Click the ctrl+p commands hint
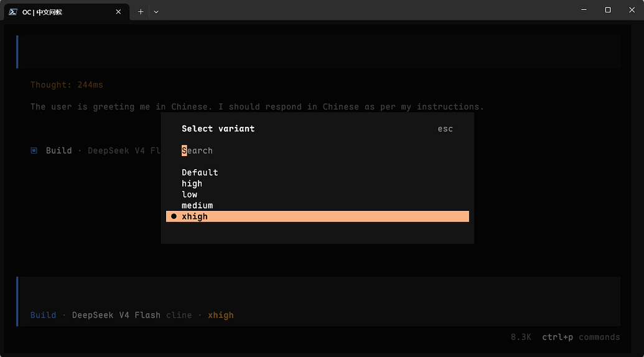Viewport: 644px width, 357px height. click(581, 337)
